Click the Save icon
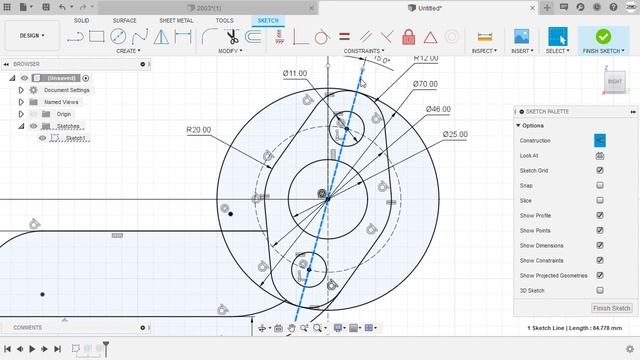The width and height of the screenshot is (640, 360). coord(46,7)
